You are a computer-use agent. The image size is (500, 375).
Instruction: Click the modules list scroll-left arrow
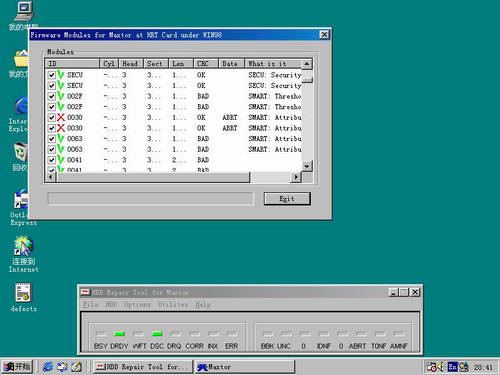51,177
